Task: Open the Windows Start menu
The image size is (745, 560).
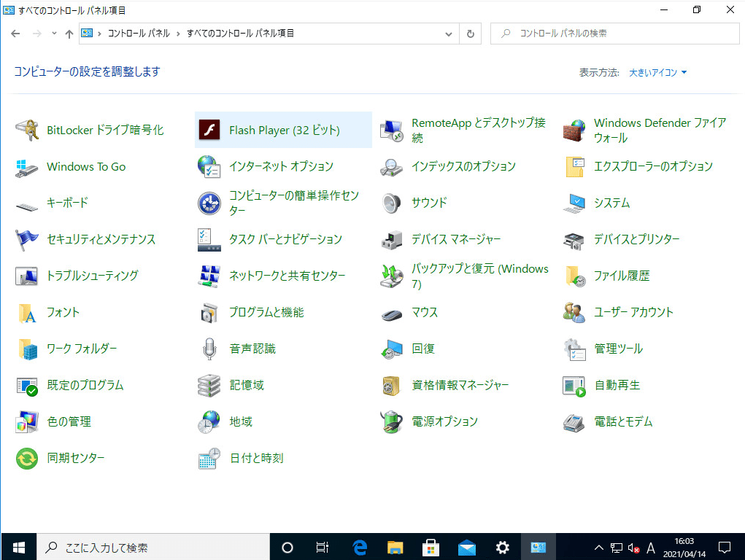Action: [19, 548]
